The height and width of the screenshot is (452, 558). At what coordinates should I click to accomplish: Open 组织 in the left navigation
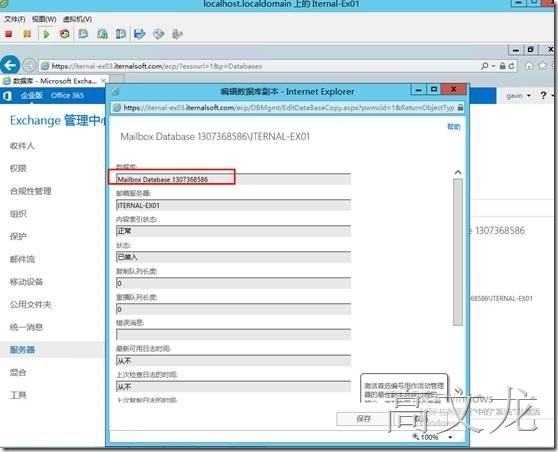[18, 214]
